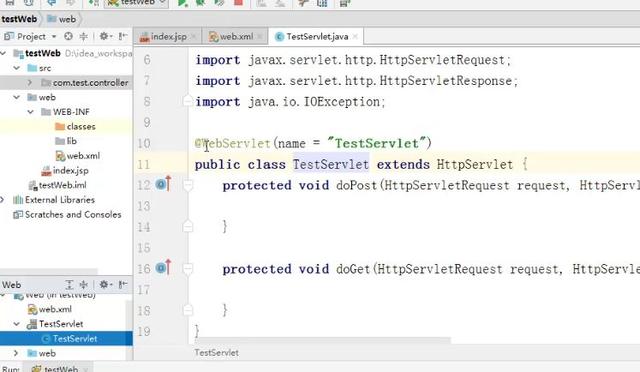Click IOException in import line 8

pos(342,102)
